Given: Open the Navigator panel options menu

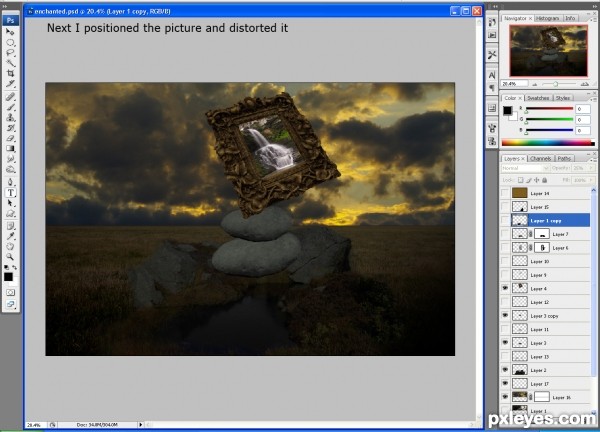Looking at the screenshot, I should pyautogui.click(x=594, y=18).
